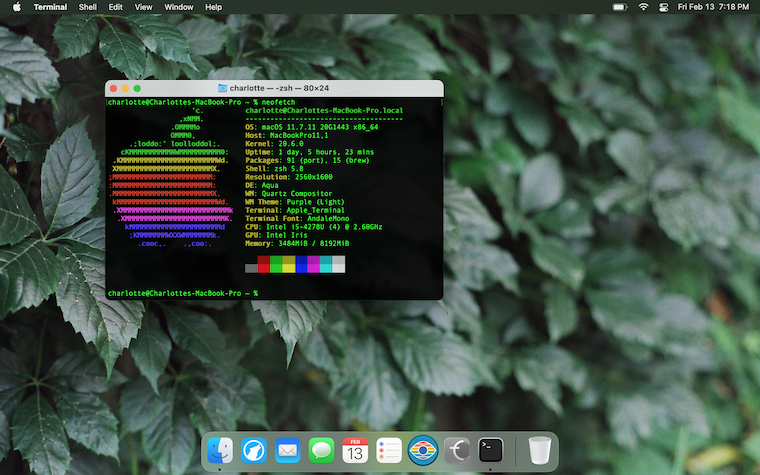Click the yellow swatch in neofetch palette
Image resolution: width=760 pixels, height=475 pixels.
289,264
